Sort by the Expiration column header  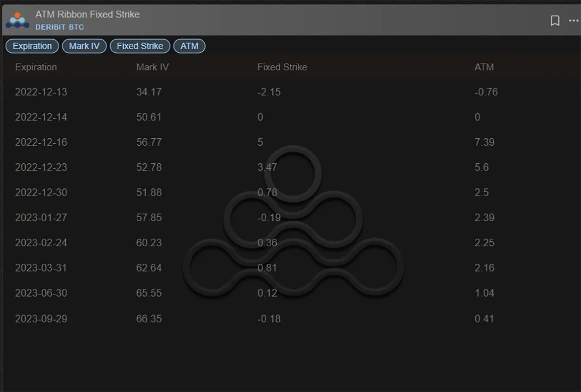(36, 67)
